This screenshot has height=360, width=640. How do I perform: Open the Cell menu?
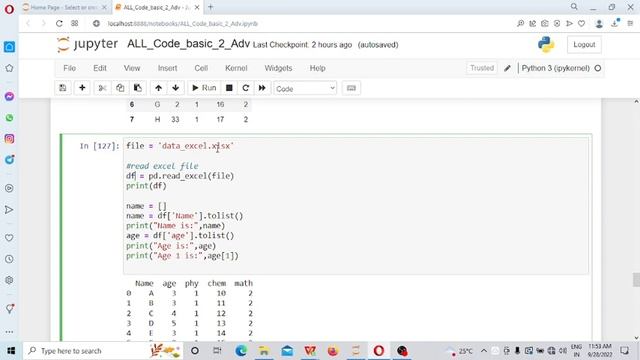click(201, 68)
